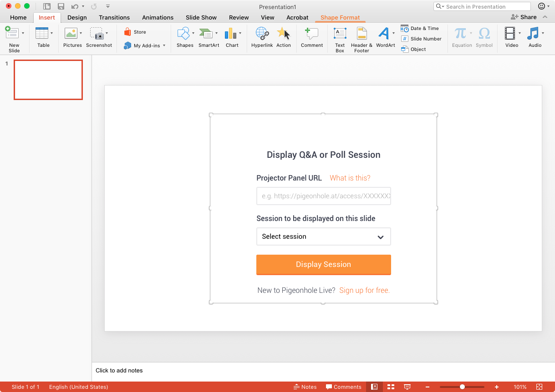The image size is (555, 392).
Task: Start Slide Show from status bar
Action: coord(407,387)
